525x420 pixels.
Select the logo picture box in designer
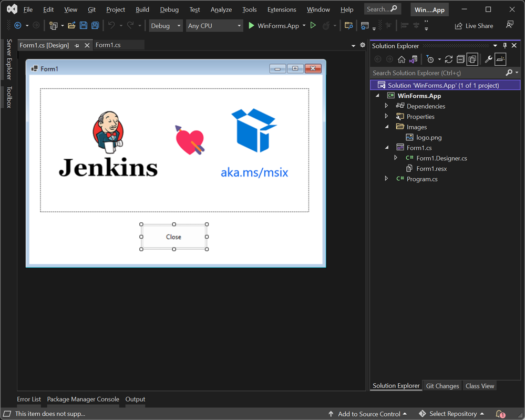[x=174, y=150]
